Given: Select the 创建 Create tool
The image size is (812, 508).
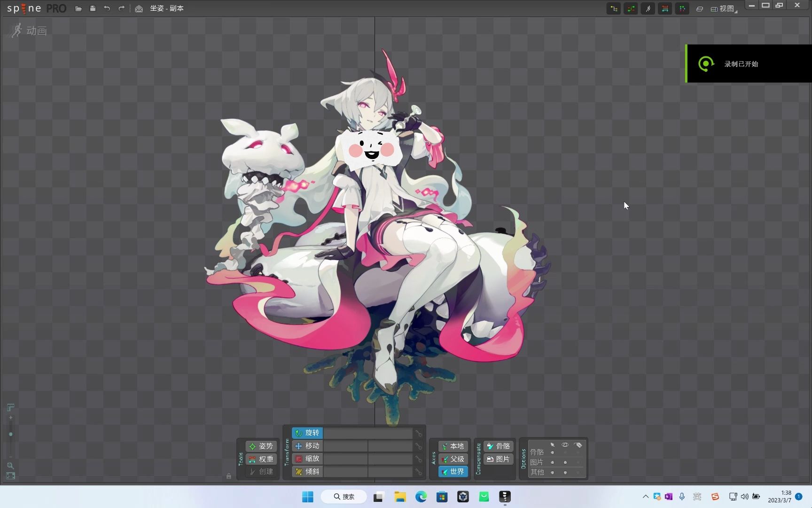Looking at the screenshot, I should click(261, 471).
